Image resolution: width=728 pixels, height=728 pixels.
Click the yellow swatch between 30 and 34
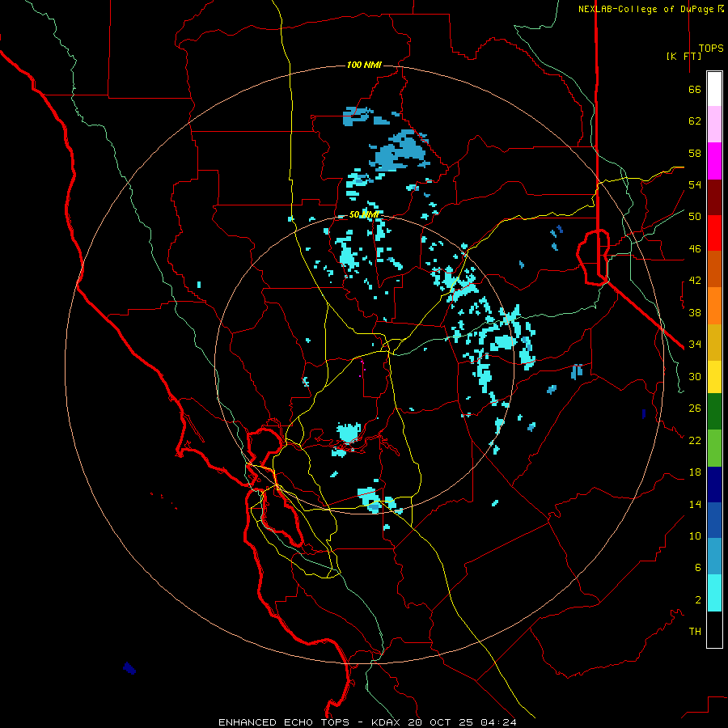coord(714,377)
